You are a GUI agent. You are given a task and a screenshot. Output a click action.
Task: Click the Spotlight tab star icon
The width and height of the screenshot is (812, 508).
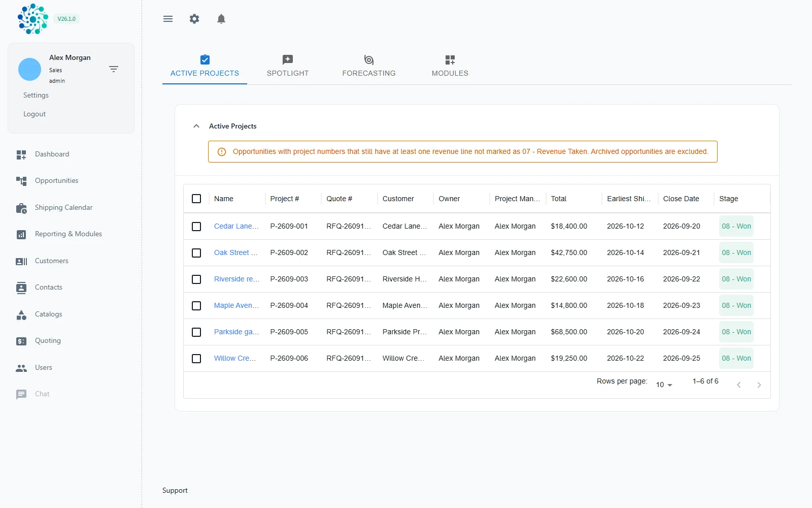click(288, 59)
